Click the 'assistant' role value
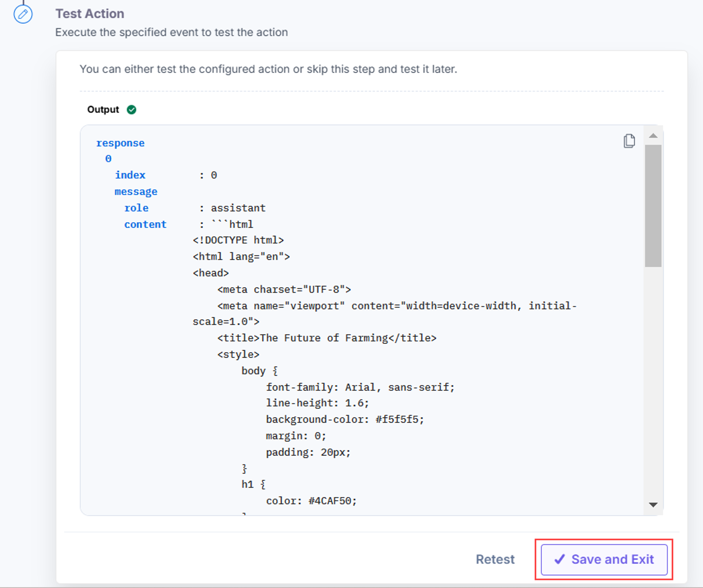This screenshot has height=588, width=703. click(x=238, y=208)
